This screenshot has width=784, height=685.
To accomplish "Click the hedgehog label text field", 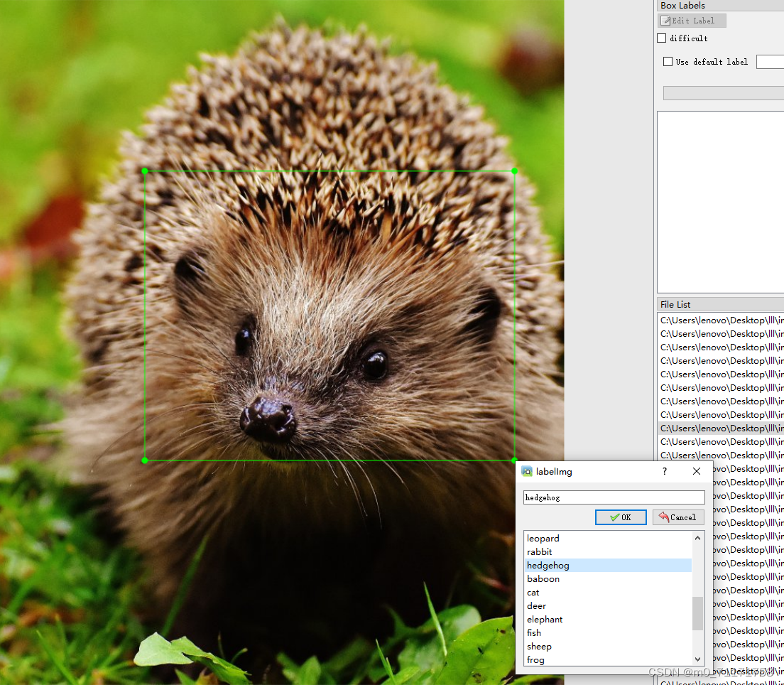I will [614, 497].
